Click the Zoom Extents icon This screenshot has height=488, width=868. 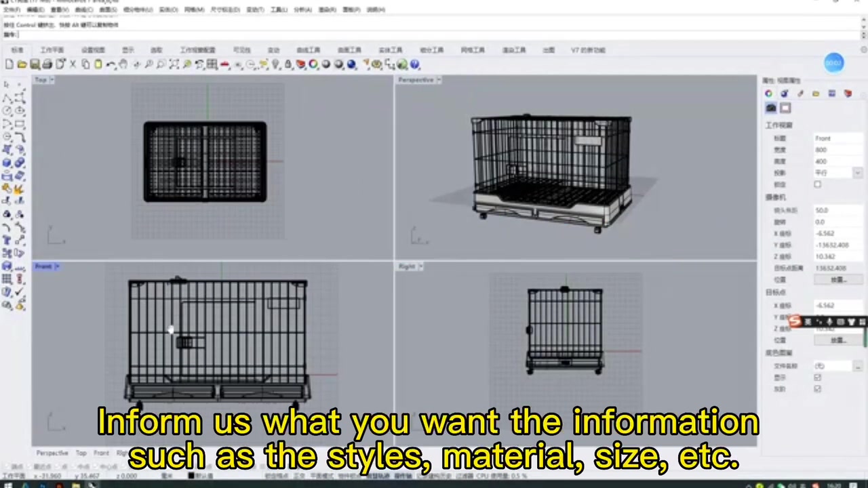(174, 64)
